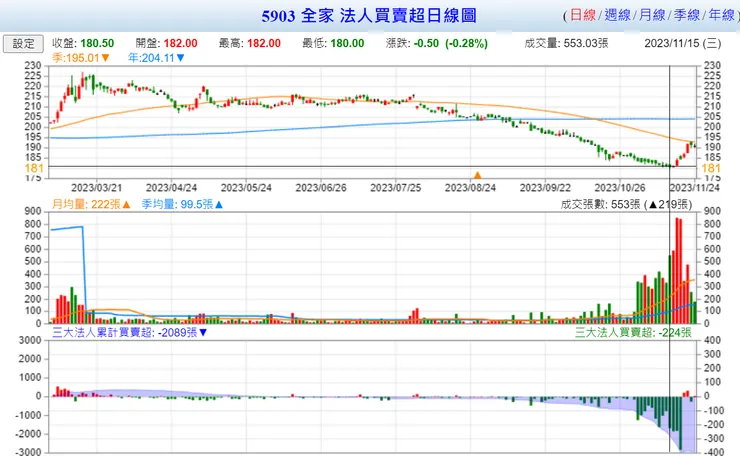Click the 2023/10/26 date axis label
The image size is (740, 456).
(620, 188)
